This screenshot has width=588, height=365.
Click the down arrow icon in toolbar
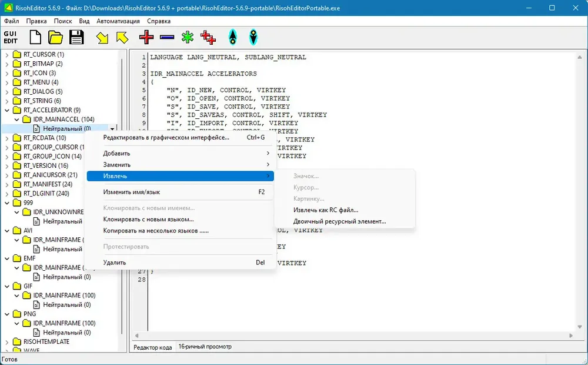tap(253, 37)
